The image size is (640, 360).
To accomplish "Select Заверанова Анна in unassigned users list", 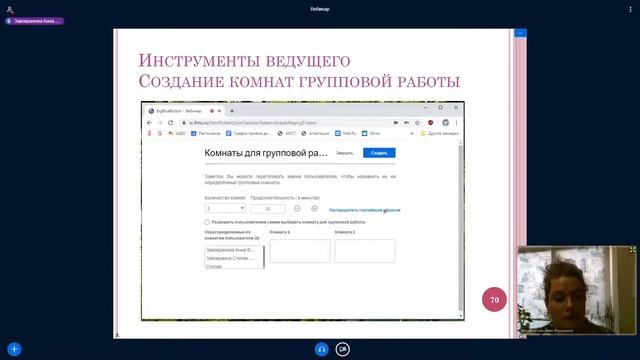I will (x=231, y=250).
